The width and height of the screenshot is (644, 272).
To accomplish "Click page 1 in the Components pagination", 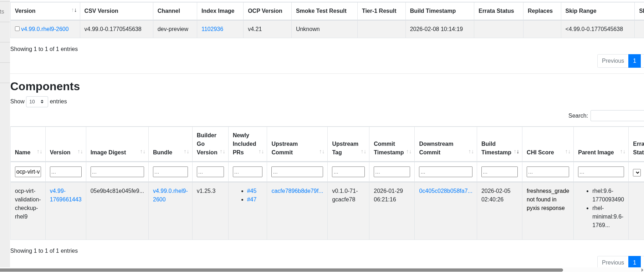I will [x=634, y=262].
